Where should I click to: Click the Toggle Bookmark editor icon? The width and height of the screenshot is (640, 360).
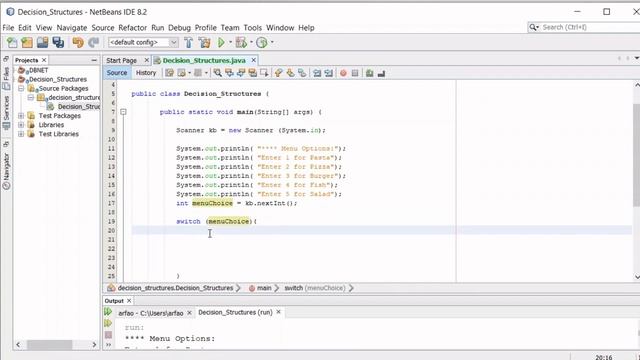click(302, 73)
